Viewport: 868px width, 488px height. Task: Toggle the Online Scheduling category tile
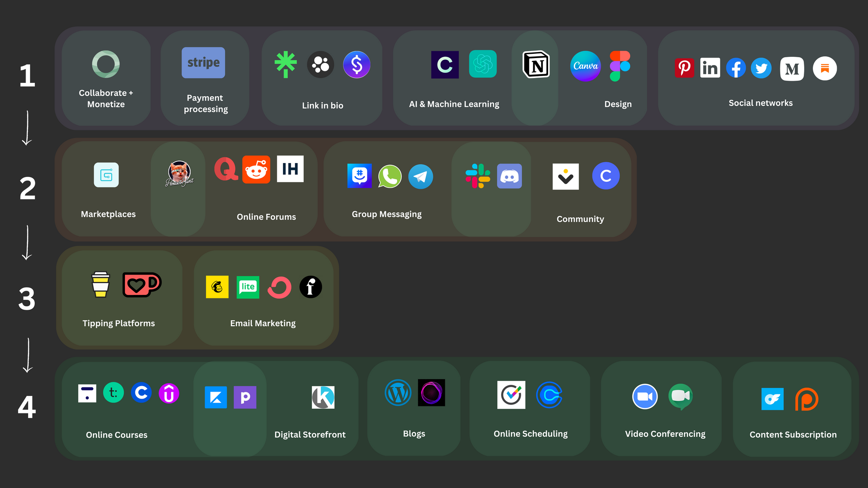click(x=531, y=411)
